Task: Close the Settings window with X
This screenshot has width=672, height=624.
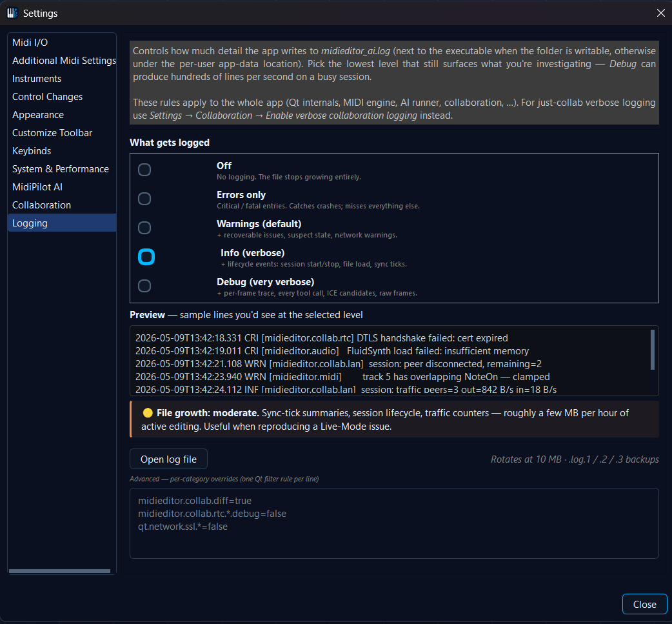Action: 661,14
